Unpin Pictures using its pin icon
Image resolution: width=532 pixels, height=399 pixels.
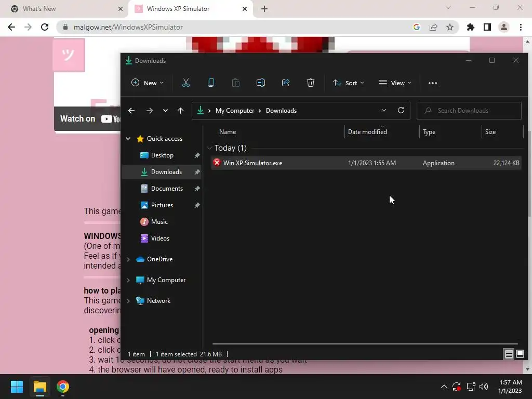point(197,205)
